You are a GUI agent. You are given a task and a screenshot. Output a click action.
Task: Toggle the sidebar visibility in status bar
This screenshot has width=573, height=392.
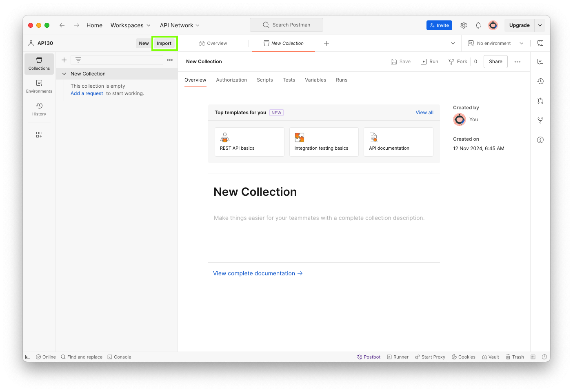[x=28, y=357]
